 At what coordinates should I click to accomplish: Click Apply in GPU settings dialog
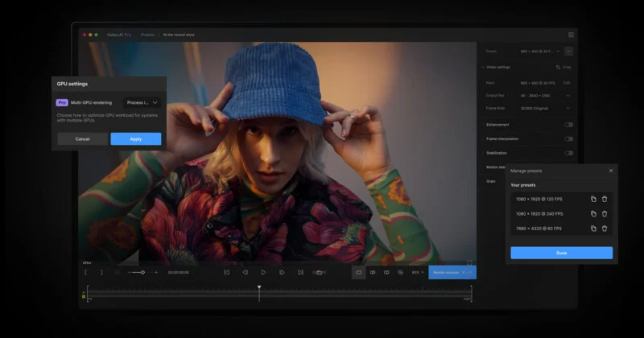[x=136, y=138]
